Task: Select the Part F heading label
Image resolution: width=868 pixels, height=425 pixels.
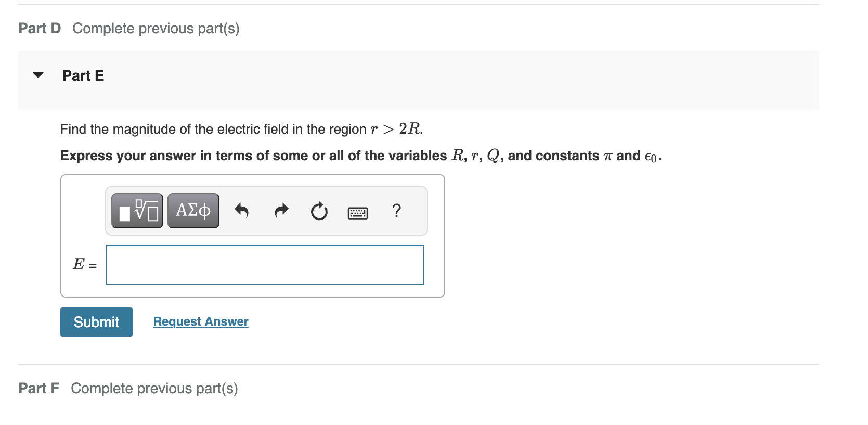Action: coord(38,388)
